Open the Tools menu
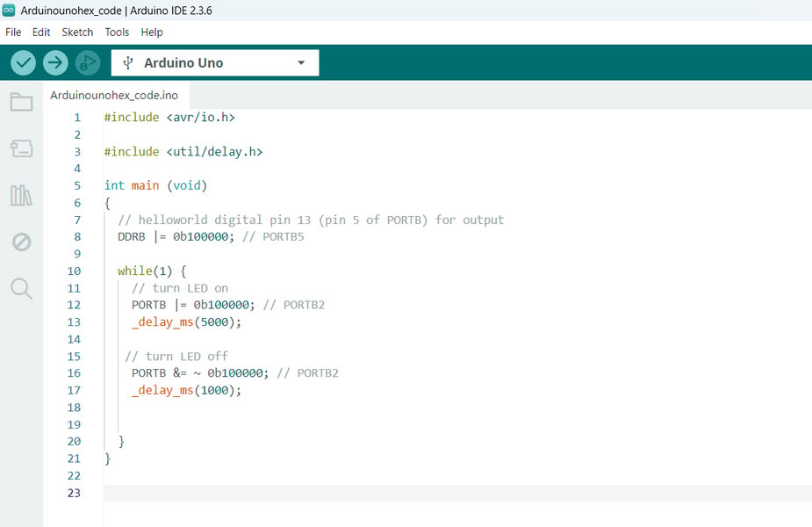Viewport: 812px width, 527px height. click(117, 32)
